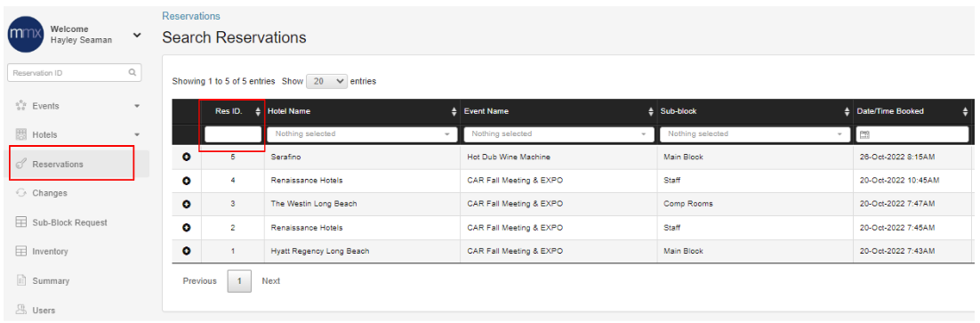Image resolution: width=980 pixels, height=323 pixels.
Task: Expand row for reservation 3 Westin Long Beach
Action: pyautogui.click(x=186, y=204)
